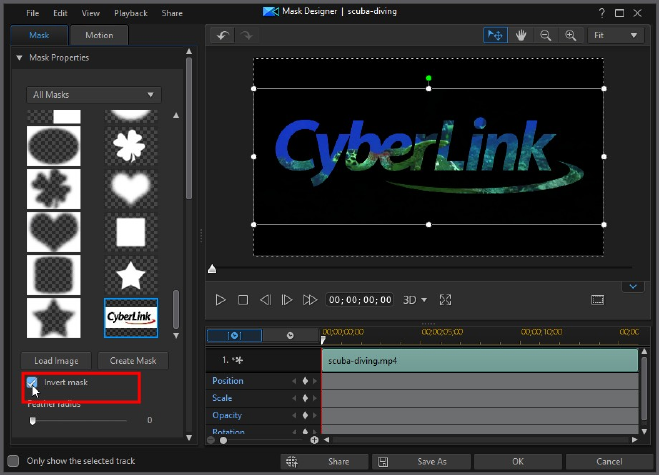Open the All Masks dropdown
This screenshot has width=659, height=475.
pyautogui.click(x=94, y=95)
